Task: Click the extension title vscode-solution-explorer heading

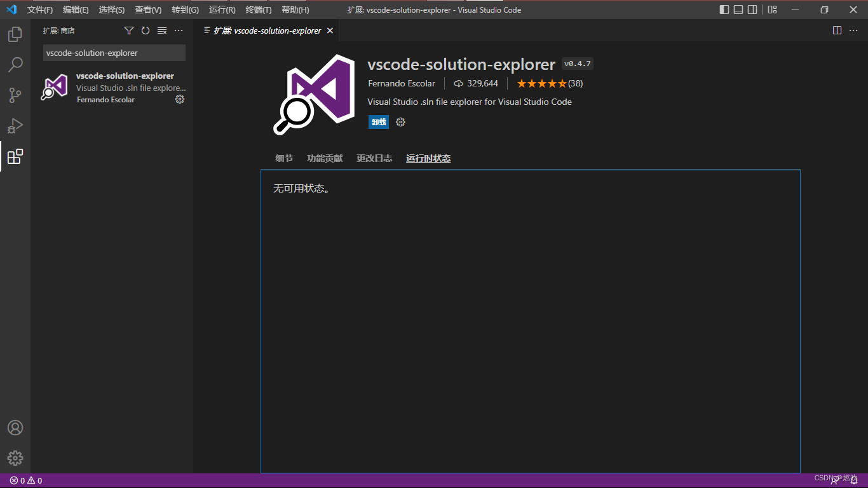Action: tap(461, 64)
